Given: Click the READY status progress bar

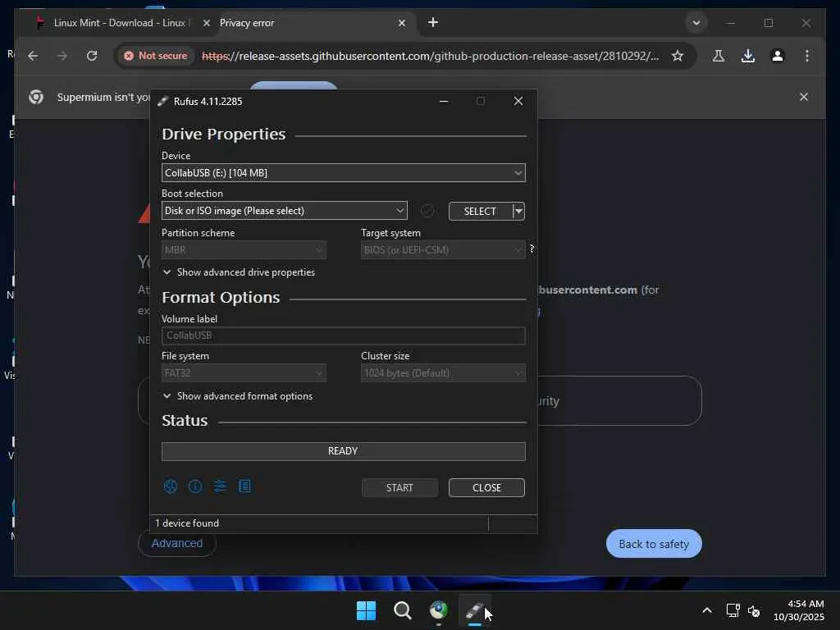Looking at the screenshot, I should click(x=344, y=451).
